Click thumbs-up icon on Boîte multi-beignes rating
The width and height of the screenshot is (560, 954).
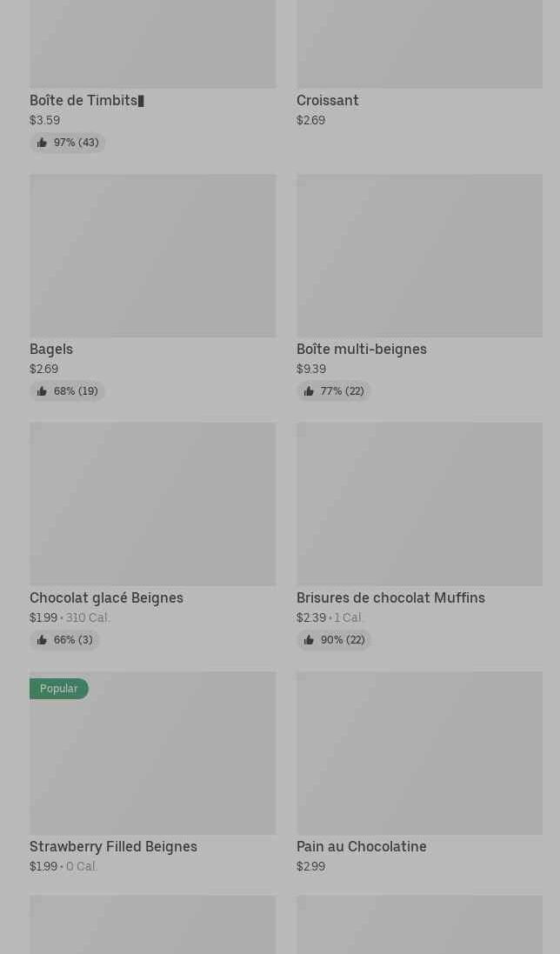point(309,391)
